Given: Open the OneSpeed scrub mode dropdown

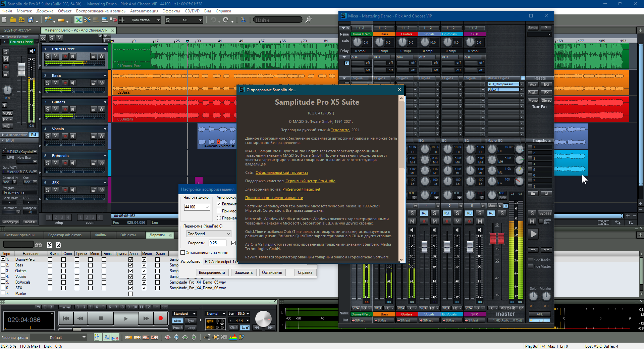Looking at the screenshot, I should [x=209, y=234].
